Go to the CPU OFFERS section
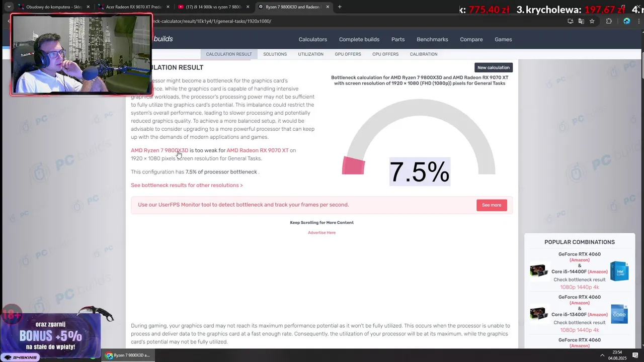Viewport: 644px width, 362px height. coord(385,54)
